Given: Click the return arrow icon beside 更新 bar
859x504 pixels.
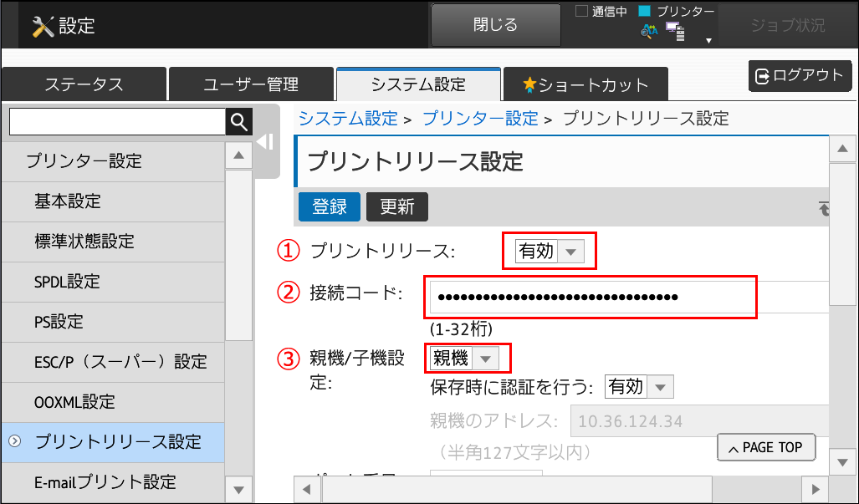Looking at the screenshot, I should point(823,208).
